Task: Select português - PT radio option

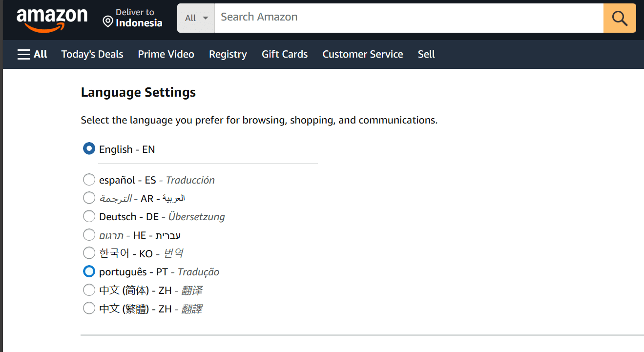Action: 89,271
